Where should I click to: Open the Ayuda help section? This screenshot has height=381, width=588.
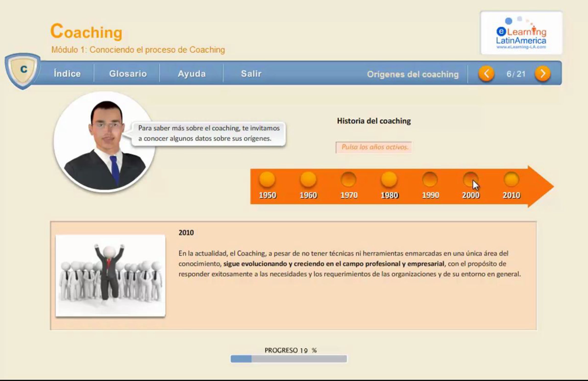(192, 74)
